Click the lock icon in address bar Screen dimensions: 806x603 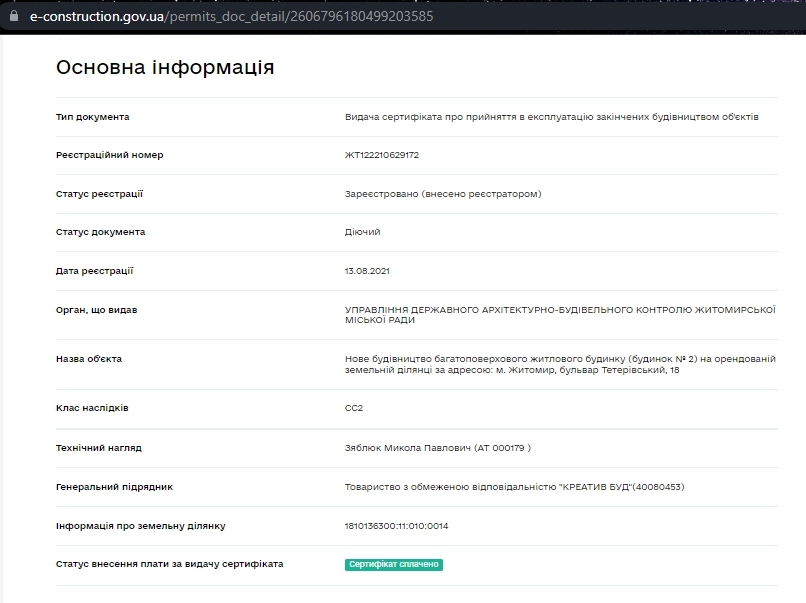pyautogui.click(x=14, y=16)
